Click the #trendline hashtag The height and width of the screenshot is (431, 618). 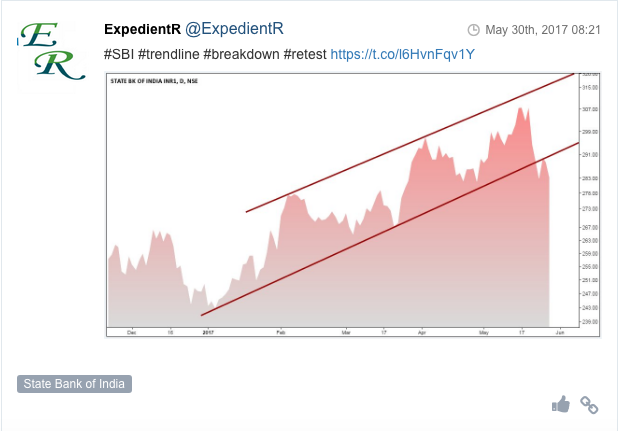click(x=169, y=54)
